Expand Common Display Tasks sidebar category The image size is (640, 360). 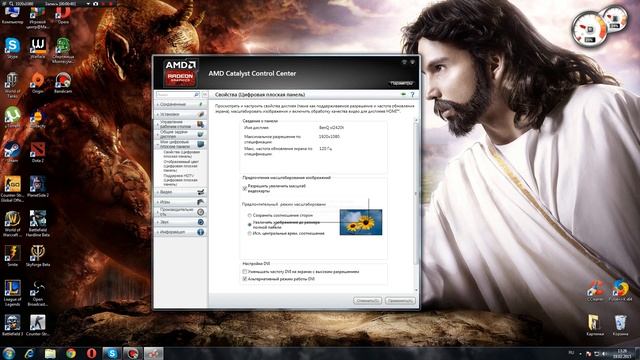pyautogui.click(x=180, y=134)
